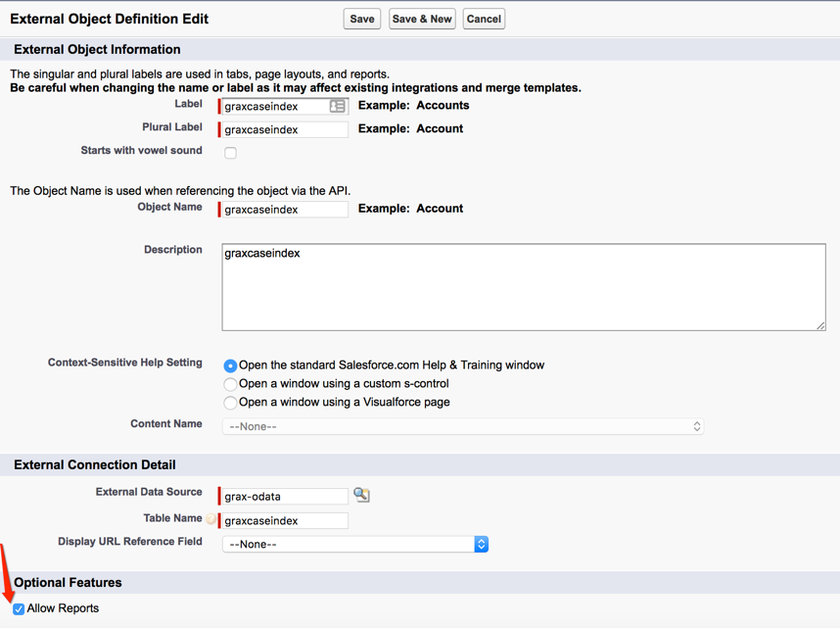The image size is (840, 628).
Task: Click the 'Display URL Reference Field' label
Action: [x=129, y=542]
